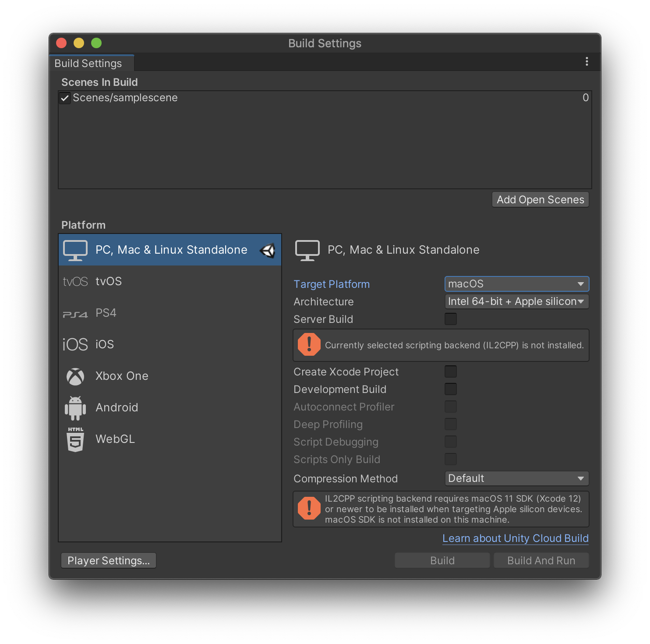Close the Build Settings window

coord(61,43)
